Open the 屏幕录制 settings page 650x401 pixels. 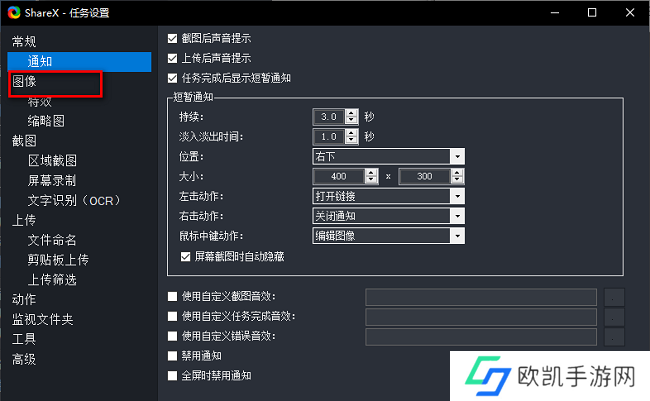52,180
